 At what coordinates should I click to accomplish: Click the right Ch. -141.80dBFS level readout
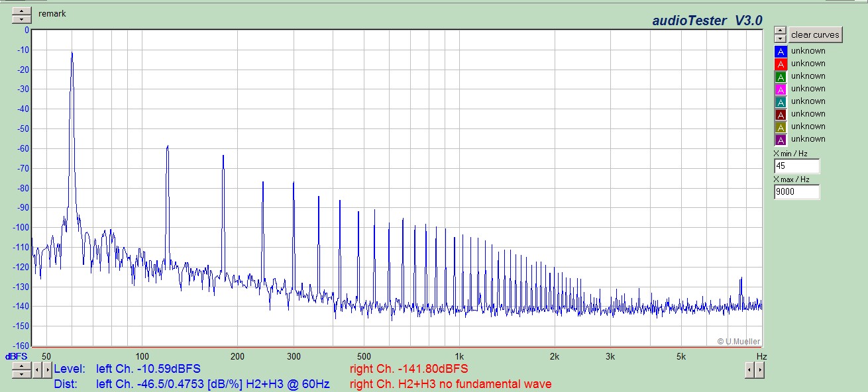(409, 369)
